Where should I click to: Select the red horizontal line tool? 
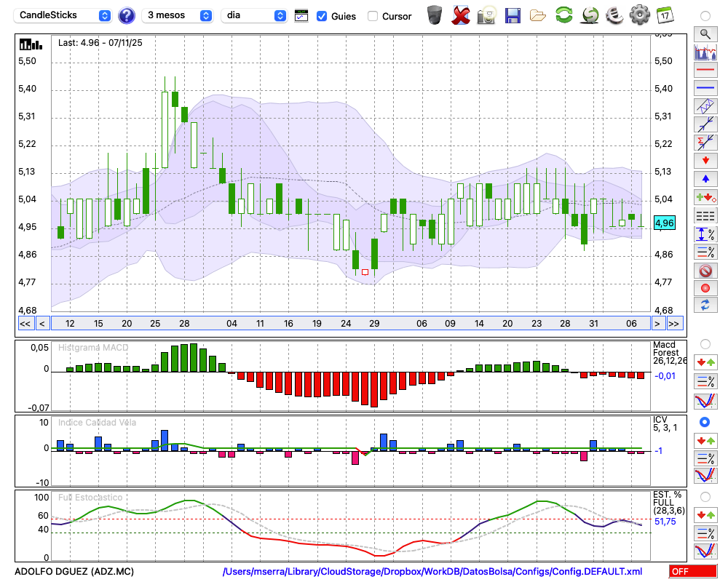(x=705, y=71)
